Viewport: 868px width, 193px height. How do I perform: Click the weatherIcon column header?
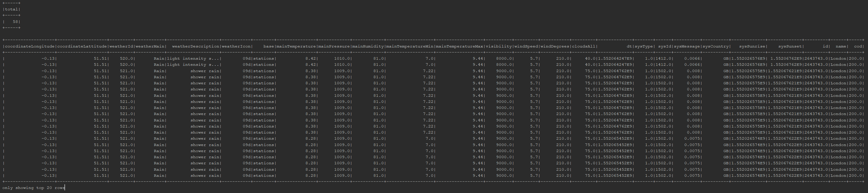236,46
